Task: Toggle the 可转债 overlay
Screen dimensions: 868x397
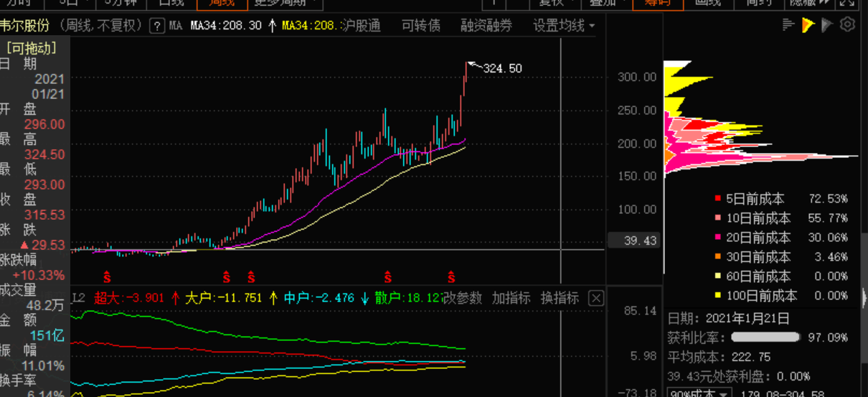Action: coord(421,27)
